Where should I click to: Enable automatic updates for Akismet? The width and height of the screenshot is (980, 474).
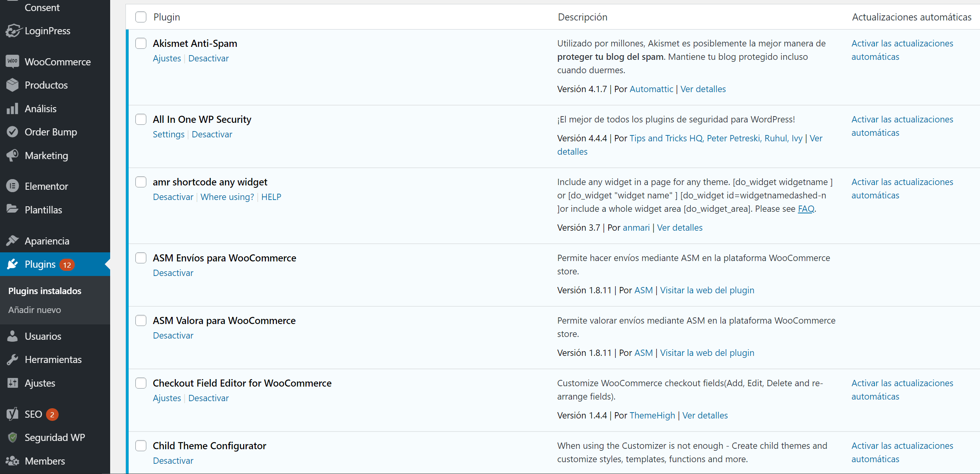902,50
